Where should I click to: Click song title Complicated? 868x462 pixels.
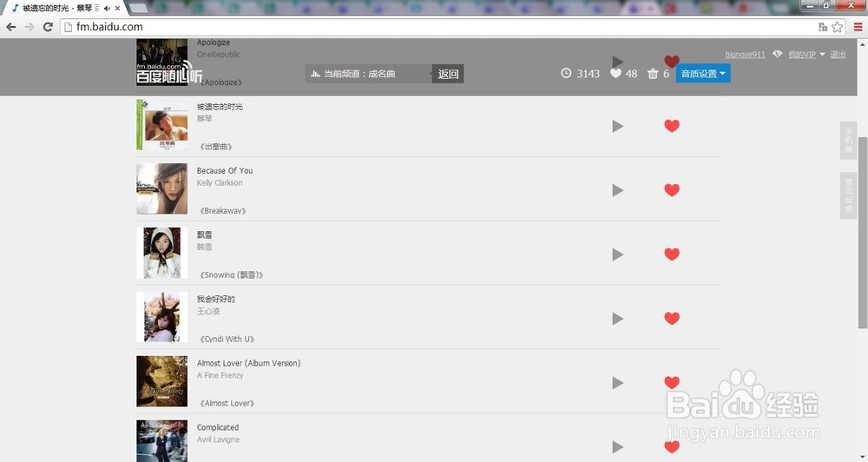[x=218, y=427]
